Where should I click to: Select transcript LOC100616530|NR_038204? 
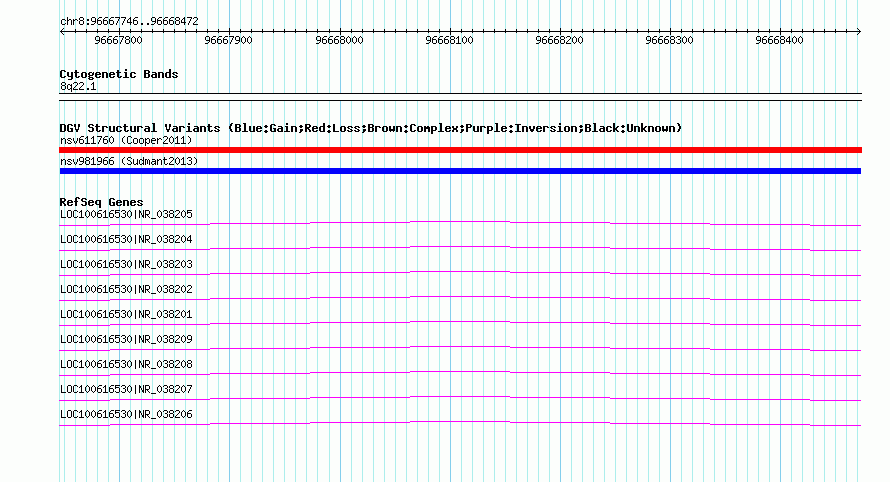click(126, 239)
